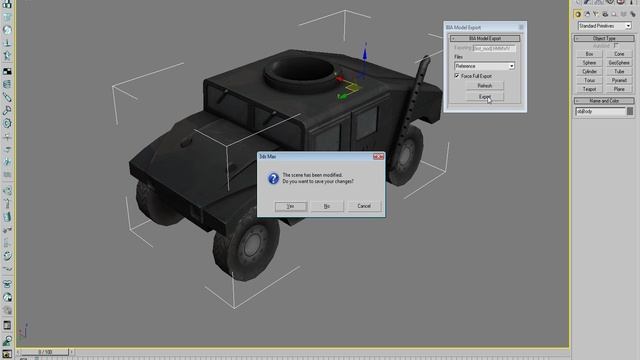This screenshot has height=360, width=640.
Task: Click the Cylinder primitive button
Action: pyautogui.click(x=589, y=71)
